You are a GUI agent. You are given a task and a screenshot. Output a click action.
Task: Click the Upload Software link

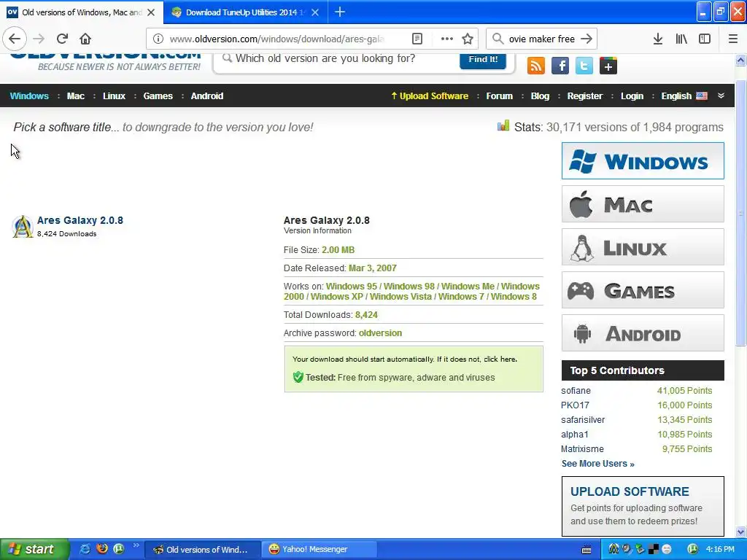pyautogui.click(x=430, y=96)
